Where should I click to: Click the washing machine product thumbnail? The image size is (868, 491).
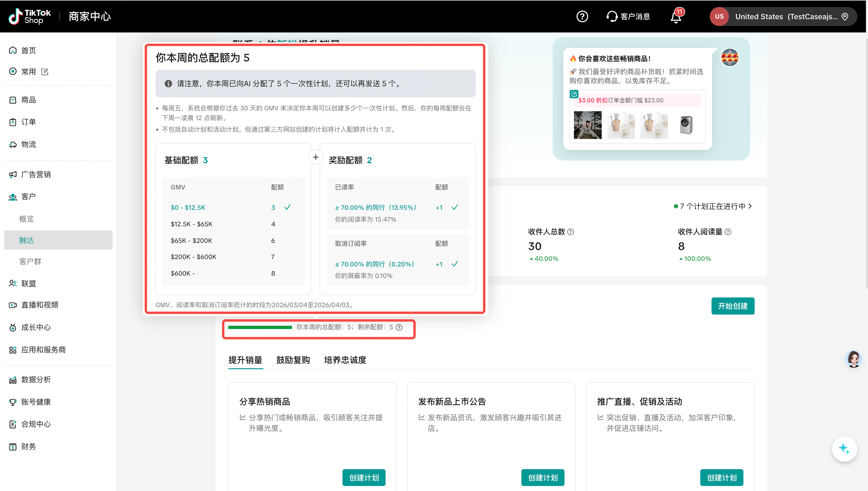tap(686, 125)
